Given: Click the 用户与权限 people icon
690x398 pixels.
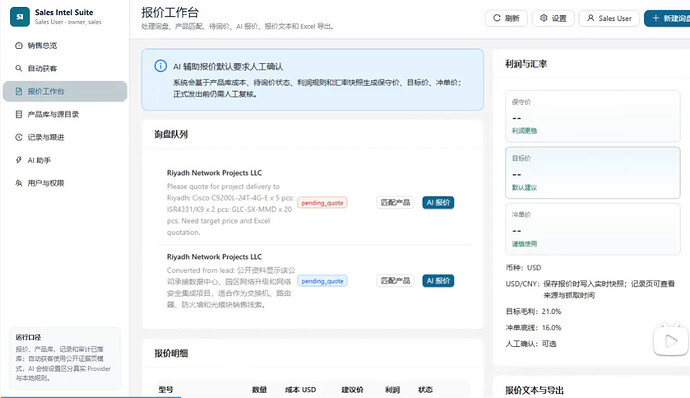Looking at the screenshot, I should tap(18, 183).
